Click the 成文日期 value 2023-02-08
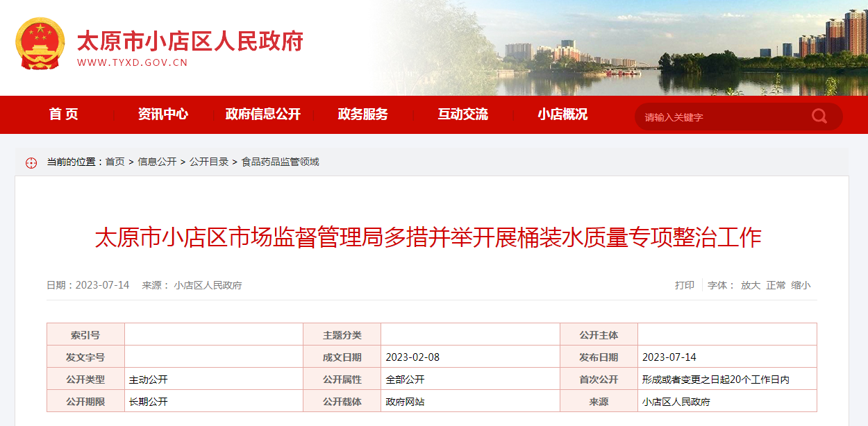Viewport: 868px width, 426px height. [412, 357]
